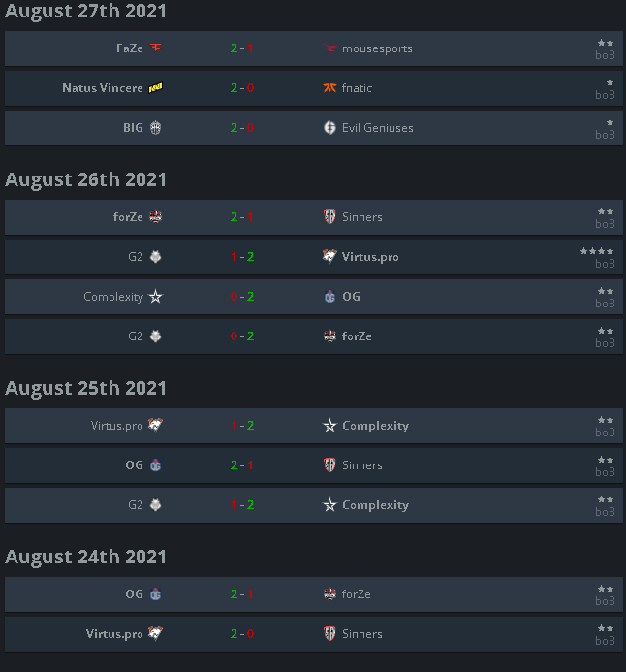Click Sinners logo in August 24th match
Viewport: 626px width, 672px height.
click(x=329, y=633)
